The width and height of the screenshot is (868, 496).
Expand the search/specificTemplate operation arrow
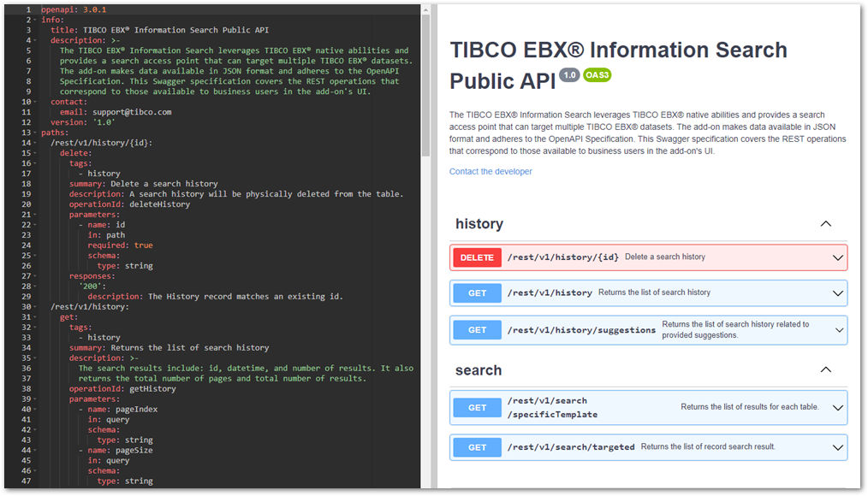(x=837, y=408)
